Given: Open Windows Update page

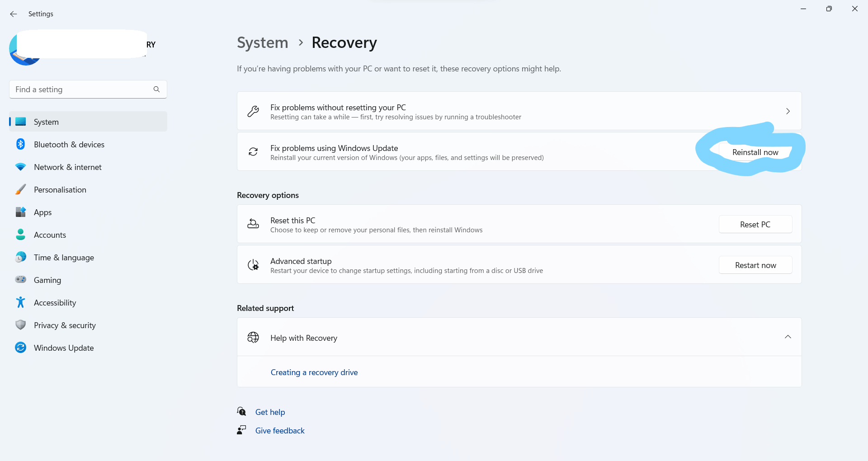Looking at the screenshot, I should [x=88, y=348].
